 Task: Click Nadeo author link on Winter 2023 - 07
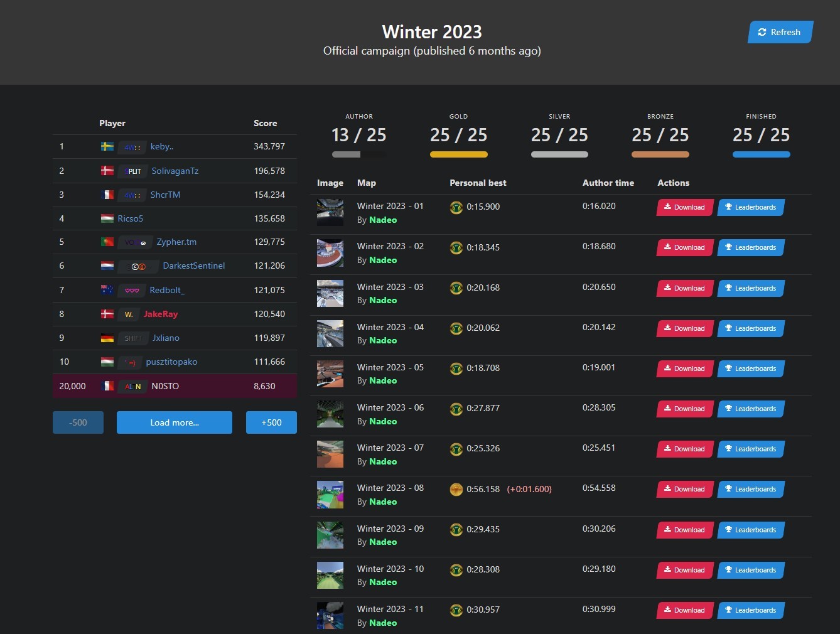click(383, 461)
